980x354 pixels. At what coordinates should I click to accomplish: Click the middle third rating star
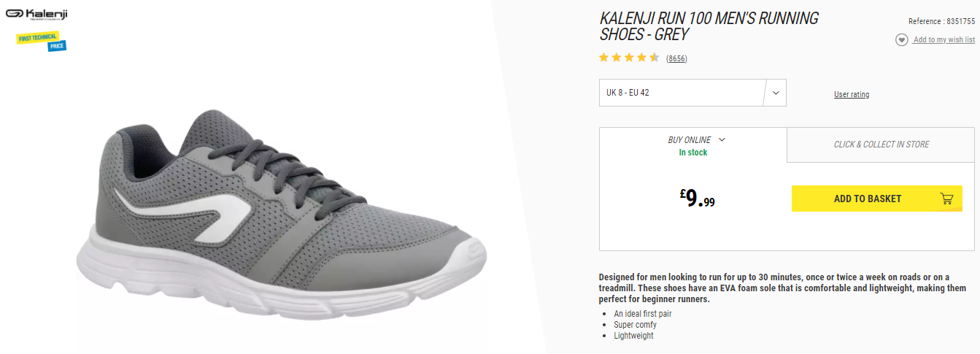coord(629,58)
